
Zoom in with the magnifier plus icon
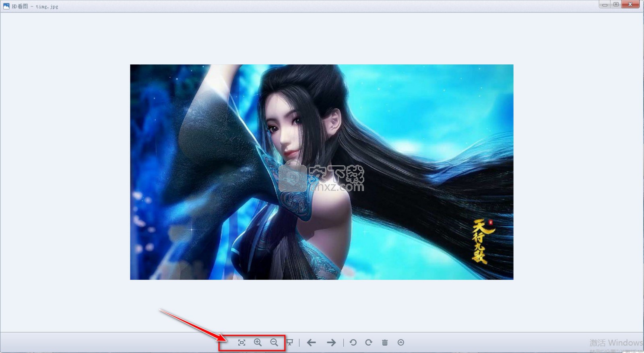coord(258,343)
